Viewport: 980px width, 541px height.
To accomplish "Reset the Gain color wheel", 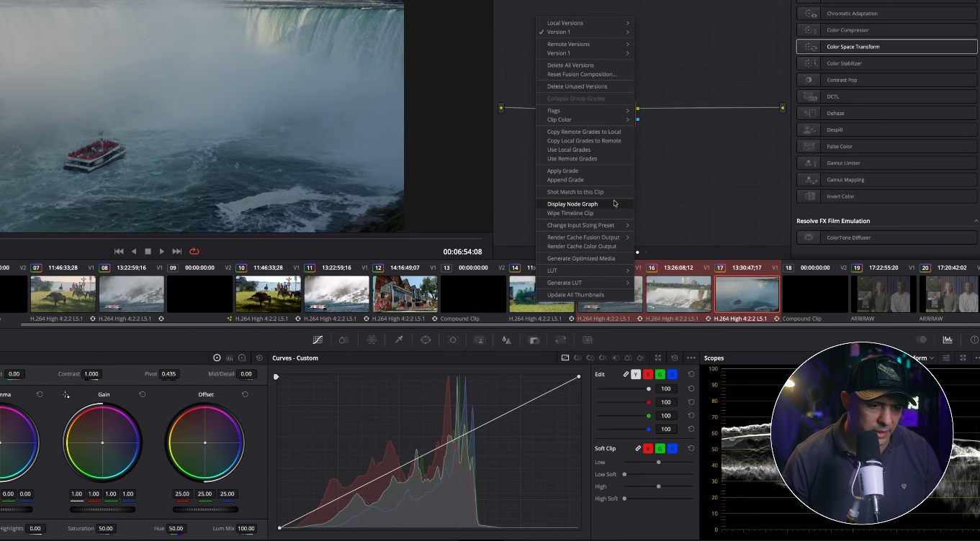I will click(143, 394).
